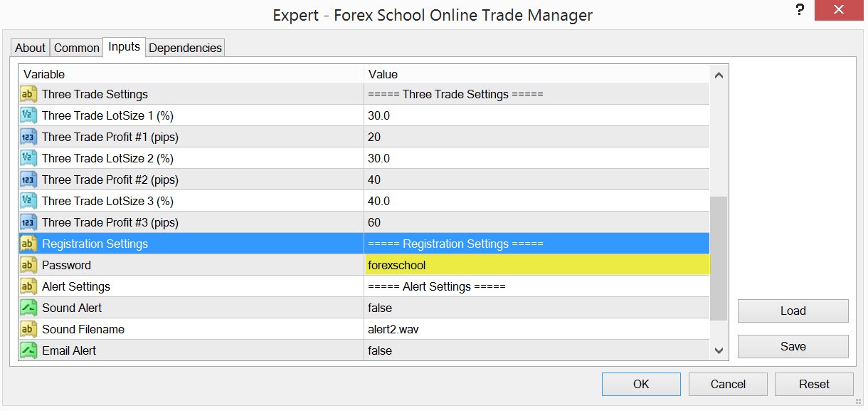This screenshot has width=868, height=411.
Task: Select the Three Trade Settings variable name
Action: point(95,94)
